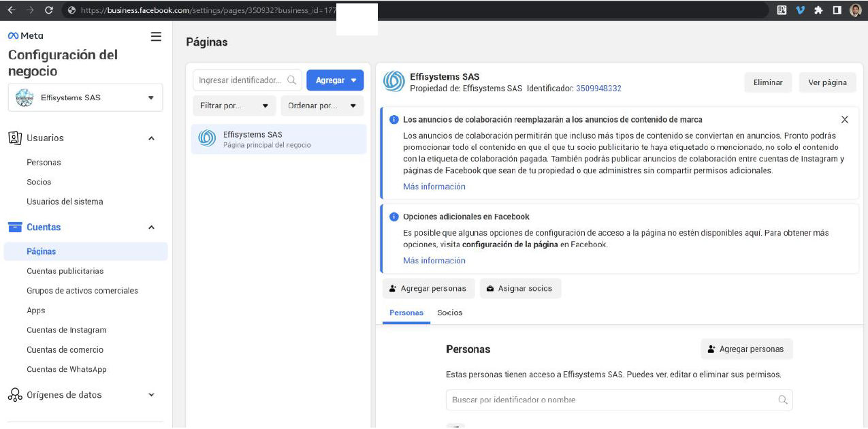Viewport: 868px width, 429px height.
Task: Click the Effisystems SAS page logo in list
Action: point(207,139)
